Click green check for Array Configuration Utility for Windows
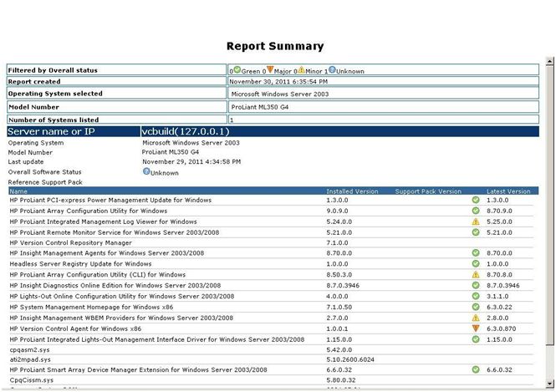This screenshot has height=392, width=556. point(476,211)
